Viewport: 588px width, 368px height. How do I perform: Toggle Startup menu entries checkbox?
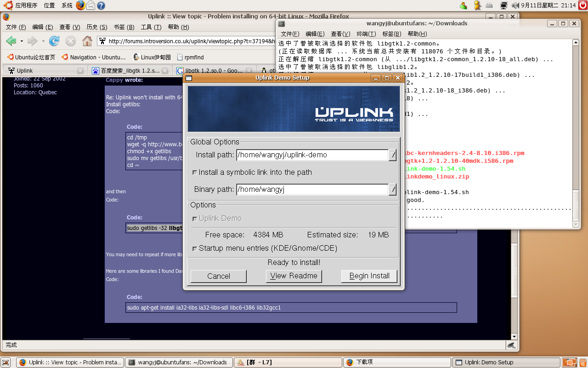194,248
